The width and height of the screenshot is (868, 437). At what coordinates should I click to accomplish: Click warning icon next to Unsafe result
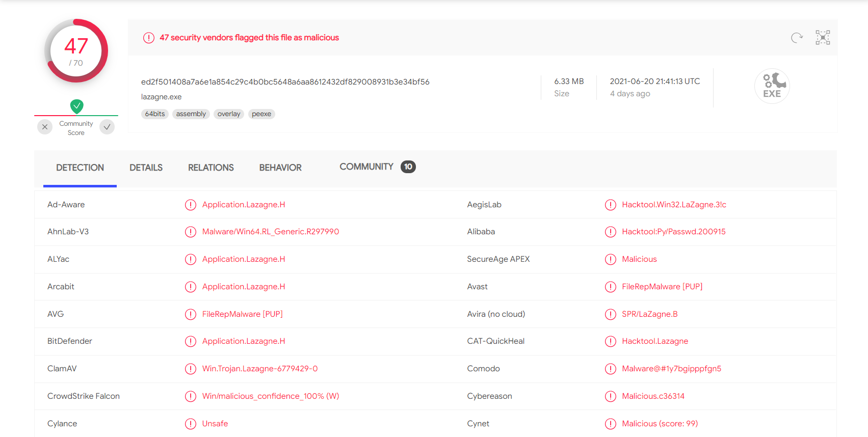[191, 424]
